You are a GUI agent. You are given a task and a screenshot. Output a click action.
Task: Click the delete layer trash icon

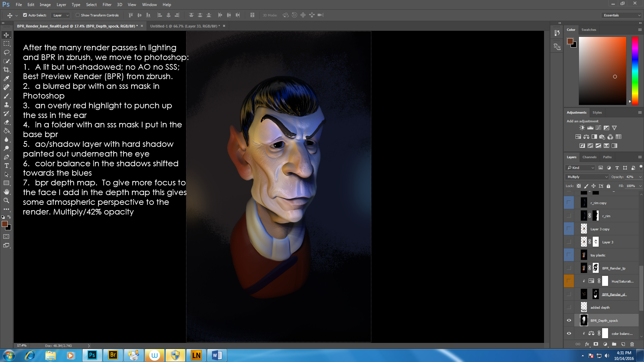click(632, 344)
